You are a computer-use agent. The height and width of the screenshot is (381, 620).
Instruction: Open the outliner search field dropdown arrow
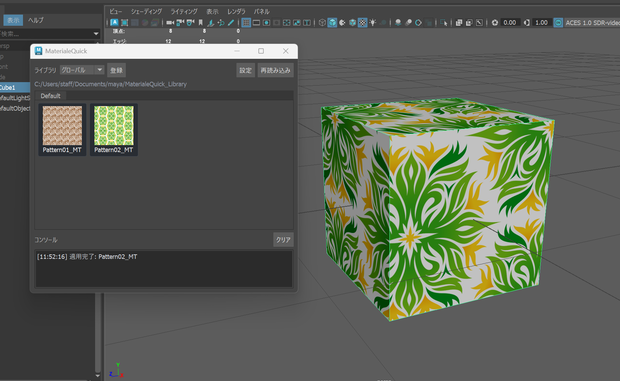tap(96, 34)
